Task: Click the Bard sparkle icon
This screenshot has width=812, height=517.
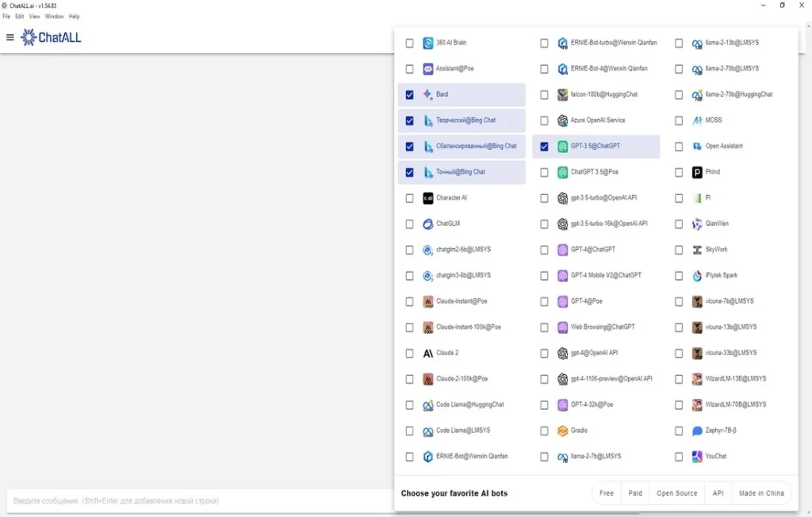Action: [x=427, y=94]
